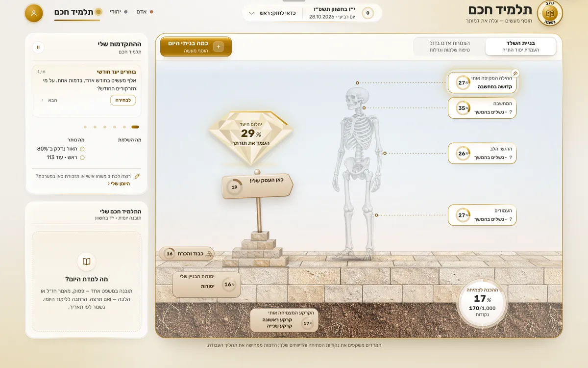
Task: Open the כבוד והכרה pill
Action: tap(187, 254)
